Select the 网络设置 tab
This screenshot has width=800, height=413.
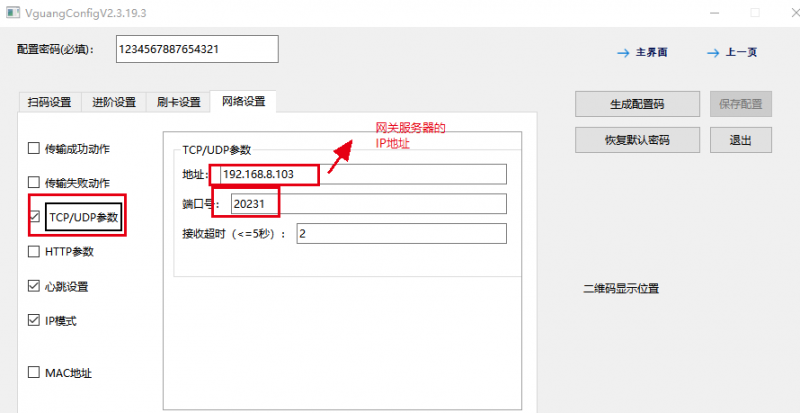pos(244,102)
